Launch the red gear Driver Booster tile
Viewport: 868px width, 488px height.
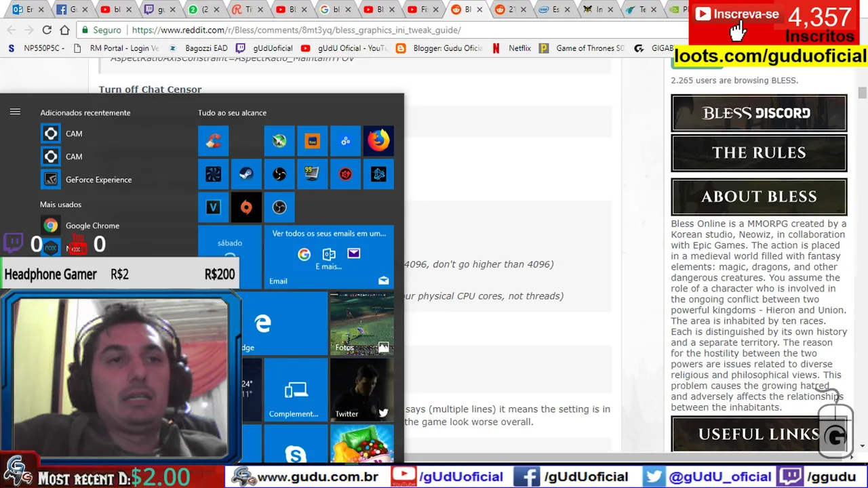tap(345, 174)
